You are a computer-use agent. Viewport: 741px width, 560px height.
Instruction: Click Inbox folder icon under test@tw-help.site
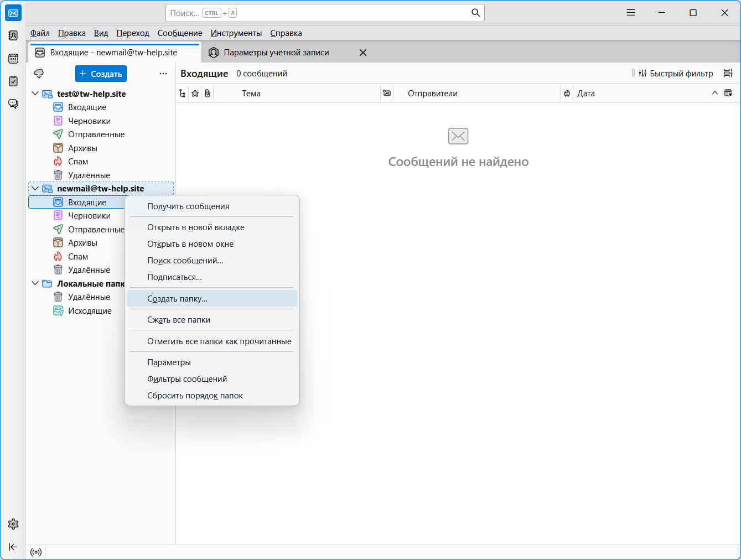point(58,107)
